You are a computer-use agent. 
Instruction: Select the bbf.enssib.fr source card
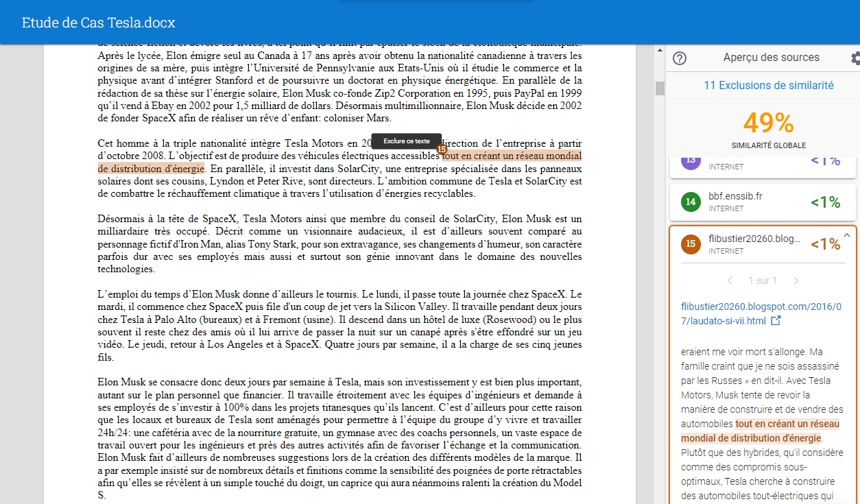point(763,202)
